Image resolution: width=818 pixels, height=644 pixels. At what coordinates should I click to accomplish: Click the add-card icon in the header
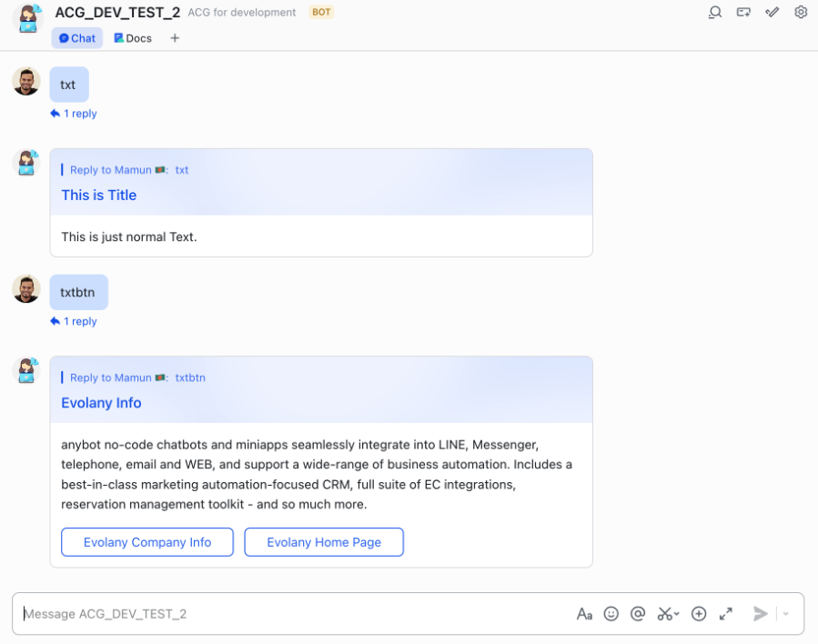(743, 13)
